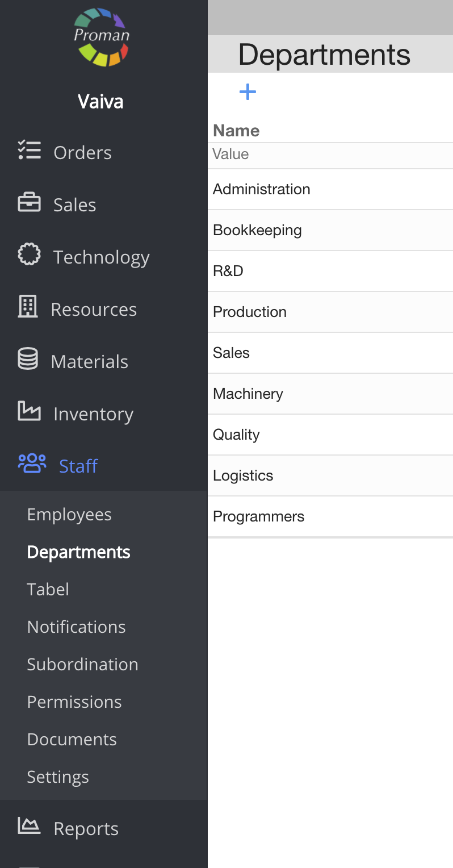The height and width of the screenshot is (868, 453).
Task: Open Subordination in Staff menu
Action: (82, 665)
